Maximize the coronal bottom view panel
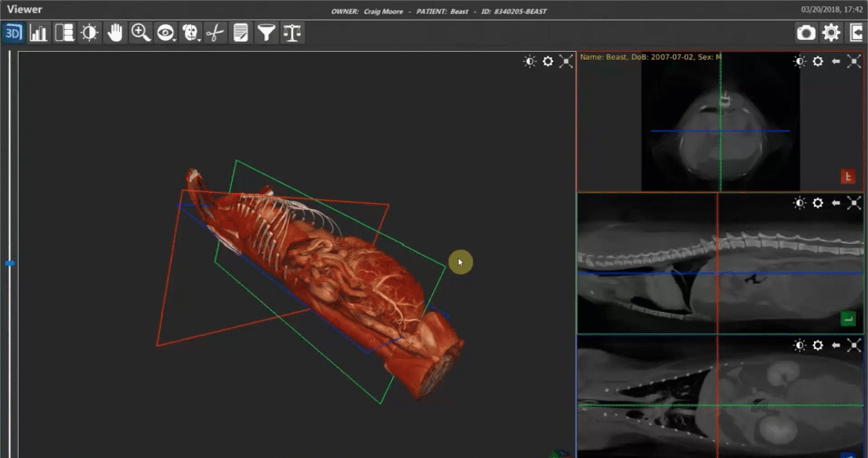 point(854,345)
